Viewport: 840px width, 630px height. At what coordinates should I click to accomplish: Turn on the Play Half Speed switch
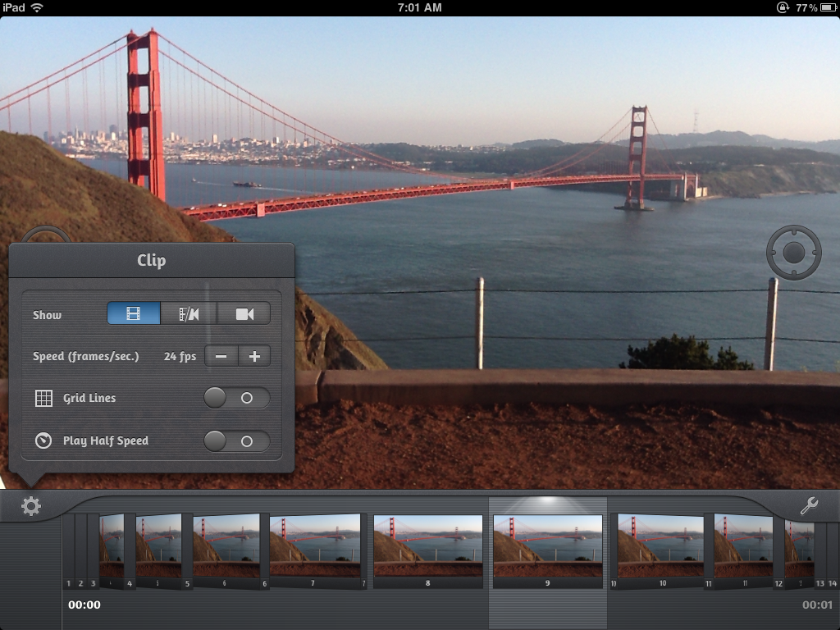point(236,441)
